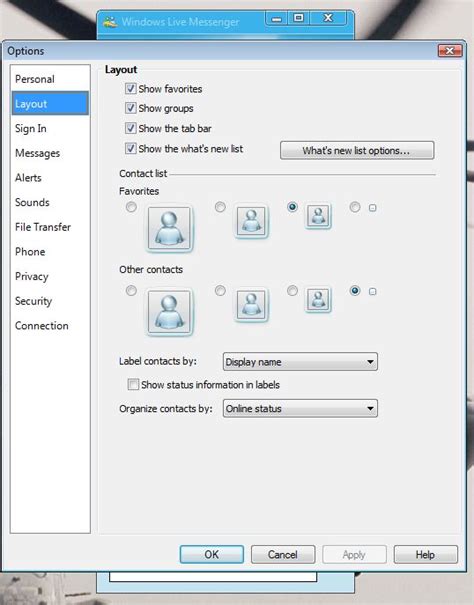Confirm with the OK button

tap(212, 554)
